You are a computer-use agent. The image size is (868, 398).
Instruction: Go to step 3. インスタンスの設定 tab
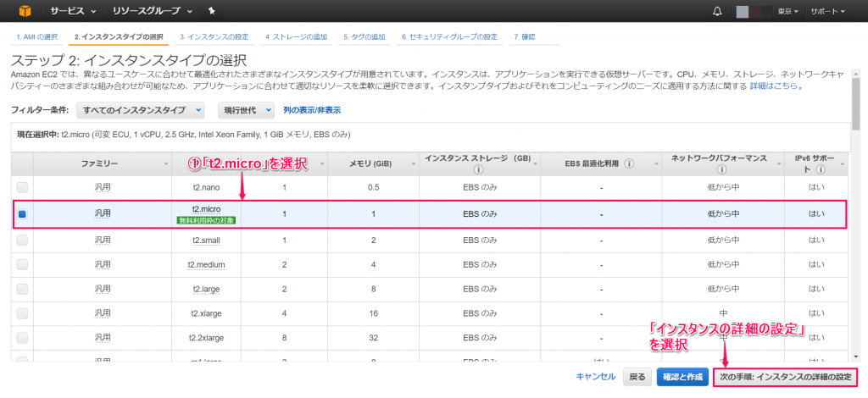click(214, 37)
